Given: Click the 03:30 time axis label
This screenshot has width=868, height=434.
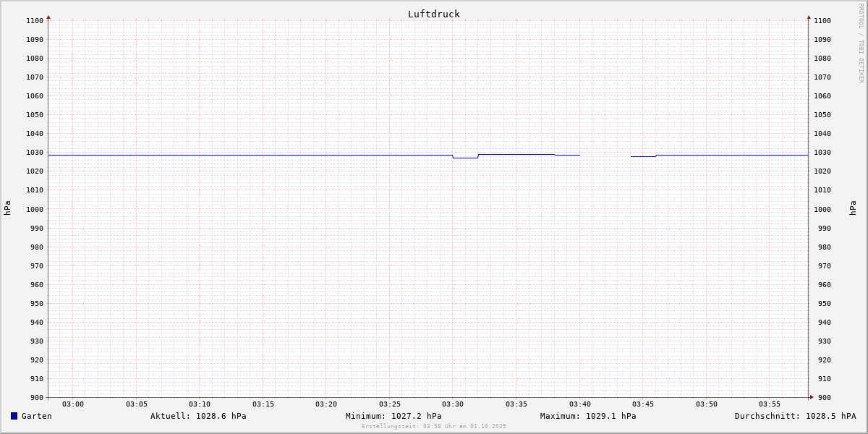Looking at the screenshot, I should (453, 404).
